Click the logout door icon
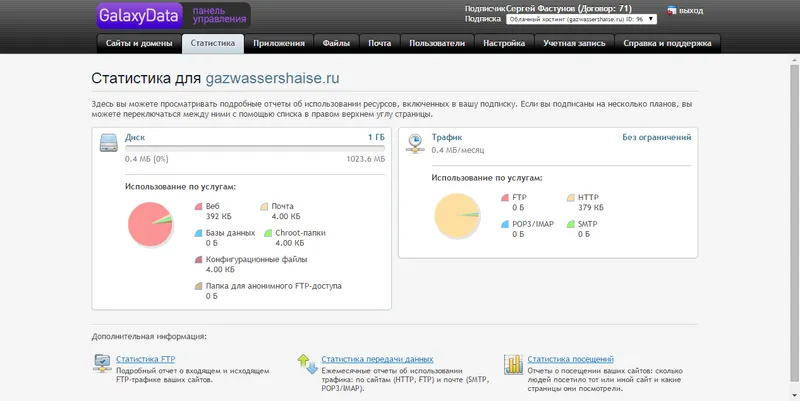The image size is (800, 401). click(671, 10)
